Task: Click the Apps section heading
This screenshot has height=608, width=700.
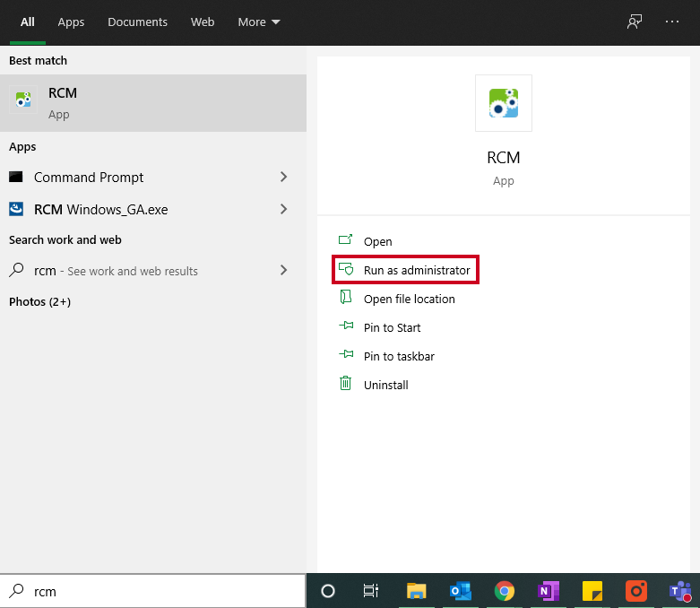Action: click(x=22, y=147)
